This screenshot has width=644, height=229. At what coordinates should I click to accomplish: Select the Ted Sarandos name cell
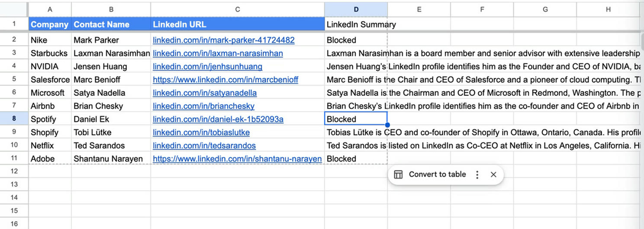pos(111,146)
